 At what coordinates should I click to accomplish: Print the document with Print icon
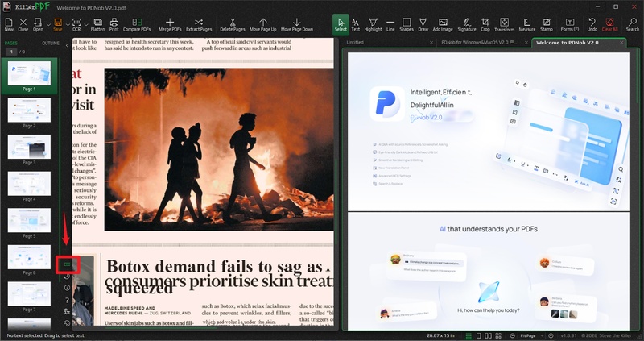pos(114,24)
